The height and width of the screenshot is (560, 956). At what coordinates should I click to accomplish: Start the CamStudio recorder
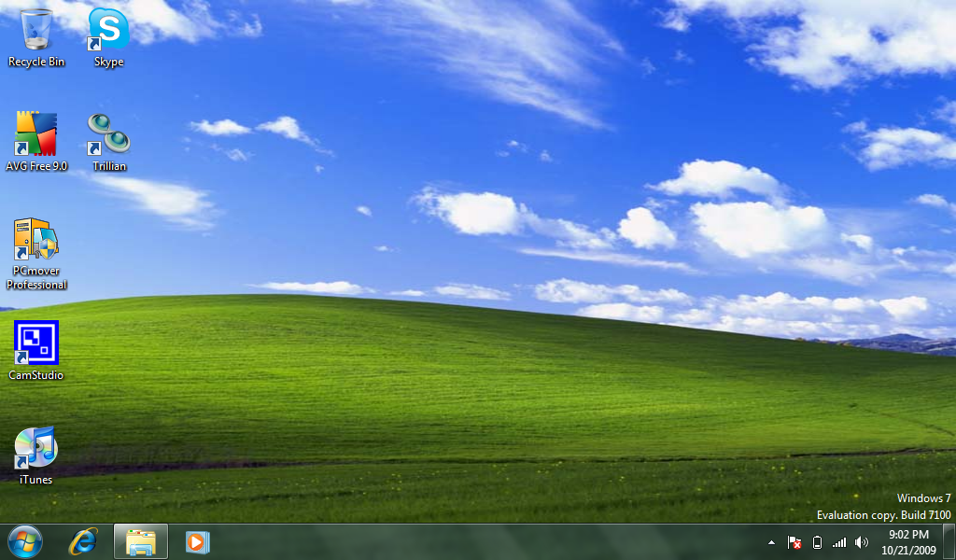pyautogui.click(x=35, y=341)
